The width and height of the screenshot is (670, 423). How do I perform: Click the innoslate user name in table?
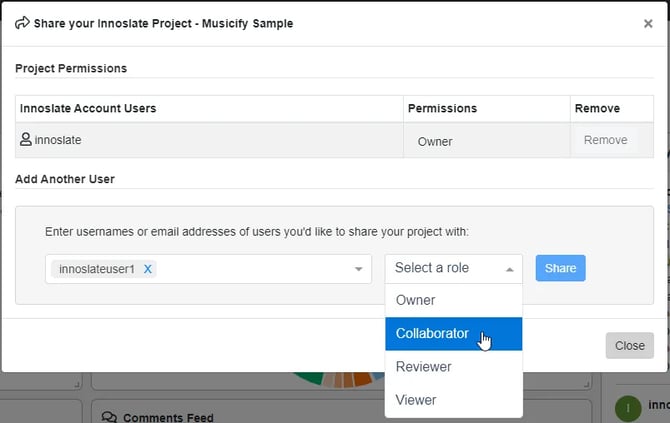click(58, 140)
